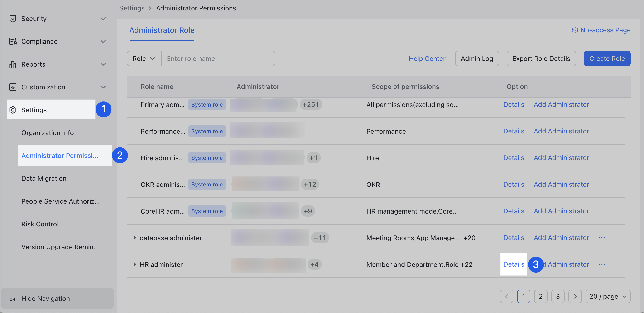The width and height of the screenshot is (644, 313).
Task: Go to page 3
Action: [557, 296]
